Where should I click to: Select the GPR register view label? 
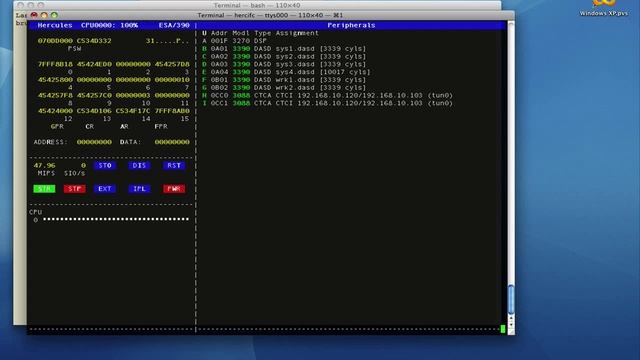57,127
